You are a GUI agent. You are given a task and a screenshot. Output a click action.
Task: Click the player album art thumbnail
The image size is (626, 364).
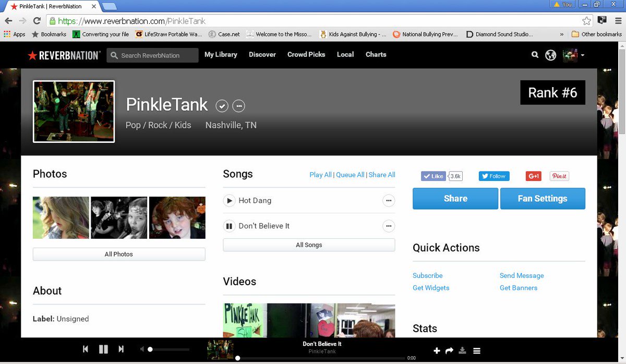[220, 349]
